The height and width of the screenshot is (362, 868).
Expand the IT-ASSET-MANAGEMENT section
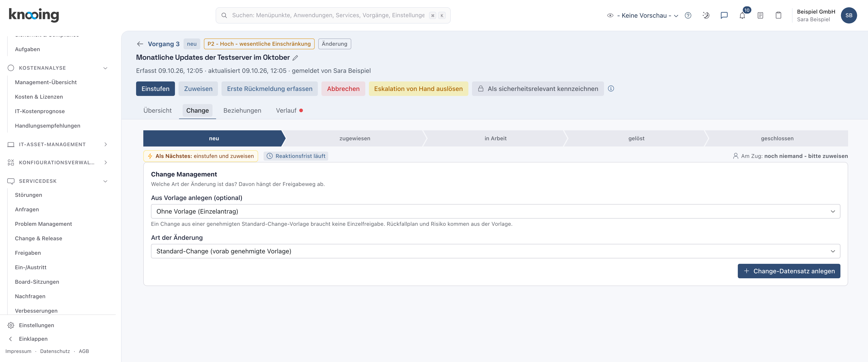pos(106,144)
